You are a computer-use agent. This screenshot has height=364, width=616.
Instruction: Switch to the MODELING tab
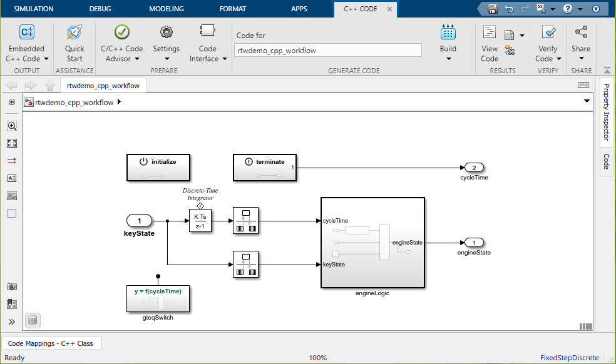(167, 9)
